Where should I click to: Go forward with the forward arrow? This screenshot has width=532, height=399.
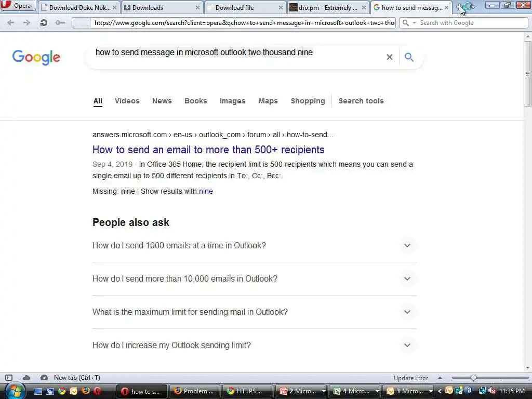click(x=26, y=23)
